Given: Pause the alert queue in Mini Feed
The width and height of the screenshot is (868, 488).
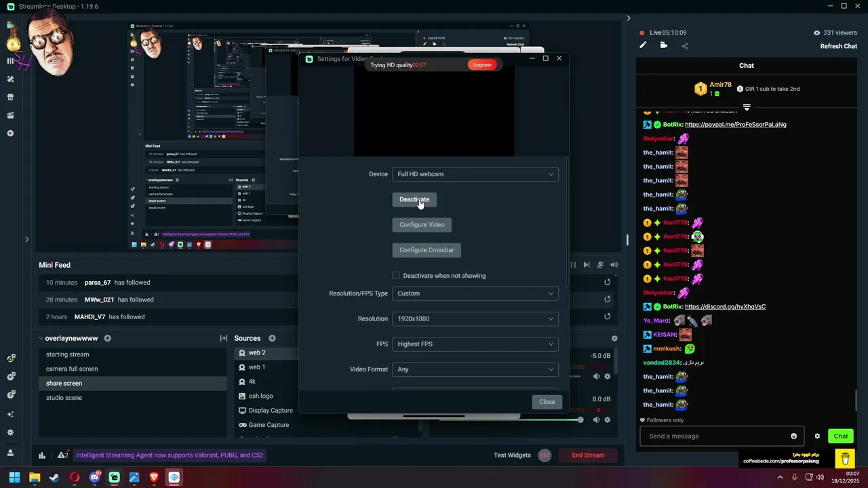Looking at the screenshot, I should [x=573, y=265].
